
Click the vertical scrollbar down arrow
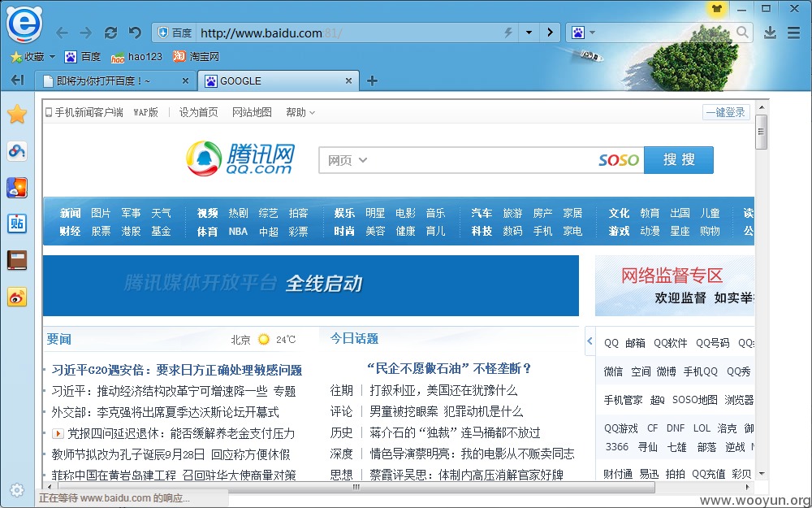pyautogui.click(x=762, y=473)
